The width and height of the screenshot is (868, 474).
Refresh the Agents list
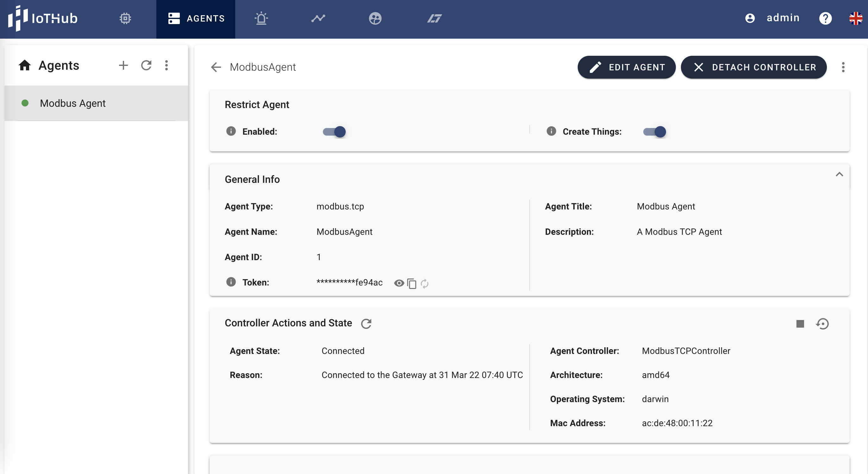146,65
